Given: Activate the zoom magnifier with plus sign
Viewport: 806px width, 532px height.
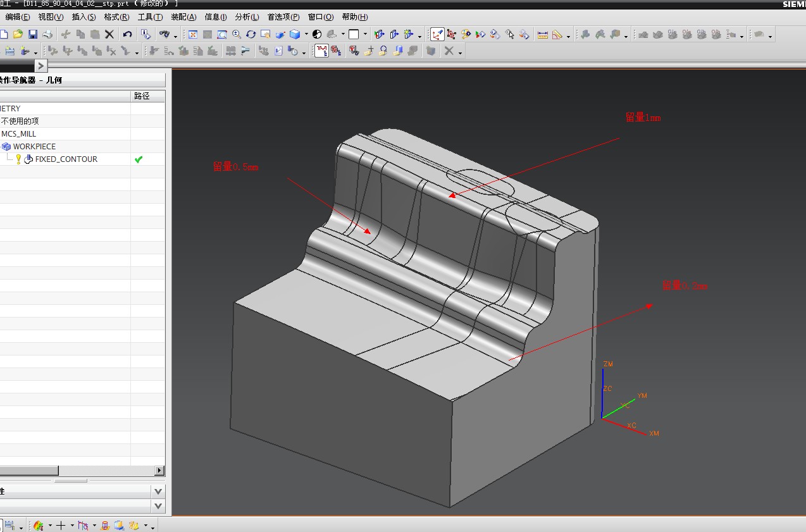Looking at the screenshot, I should coord(237,34).
